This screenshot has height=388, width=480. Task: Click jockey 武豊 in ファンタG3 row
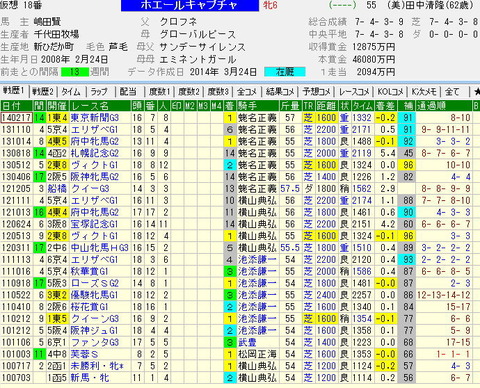click(x=247, y=342)
